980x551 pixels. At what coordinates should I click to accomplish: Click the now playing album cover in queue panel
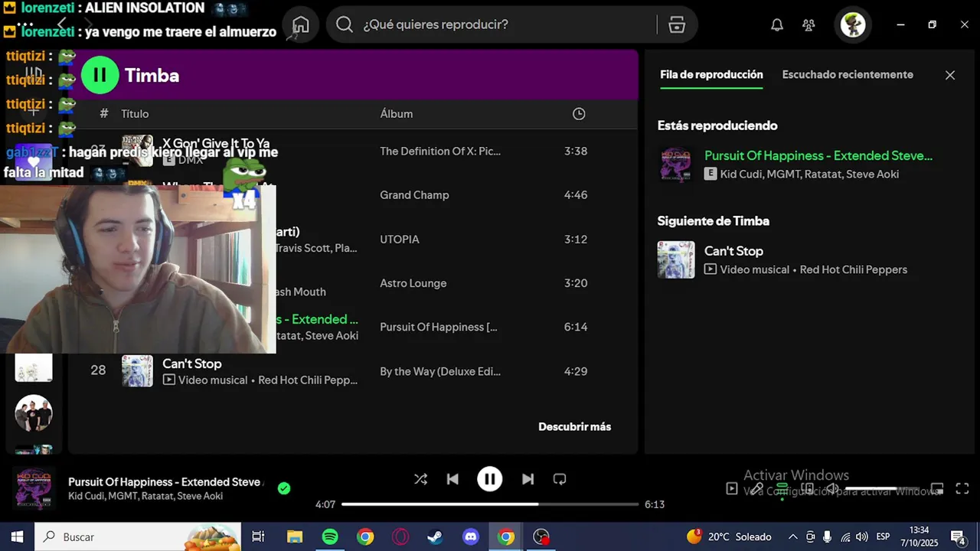click(676, 165)
